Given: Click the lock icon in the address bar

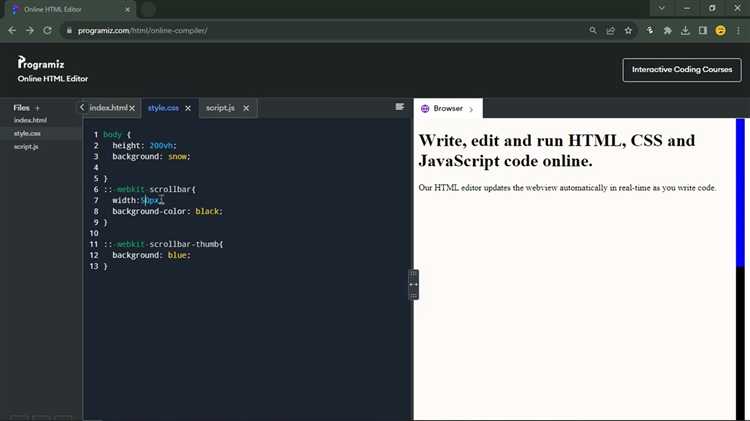Looking at the screenshot, I should pyautogui.click(x=69, y=31).
